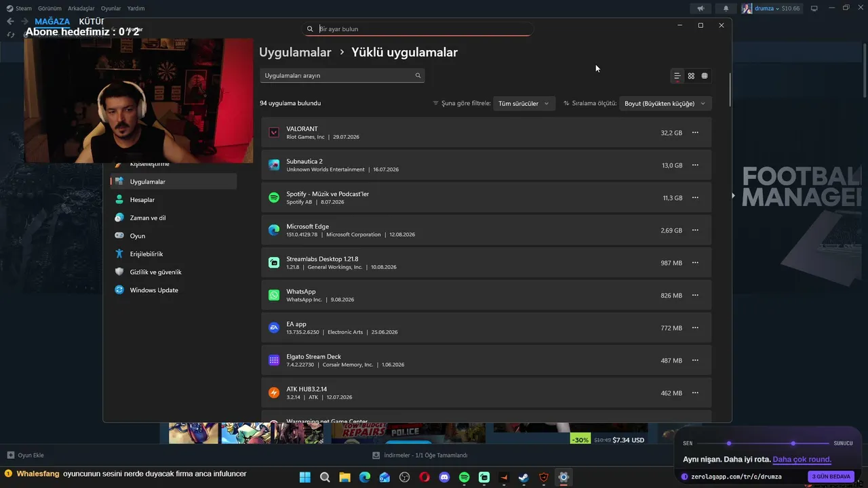The height and width of the screenshot is (488, 868).
Task: Click the Spotify app icon in the list
Action: point(274,198)
